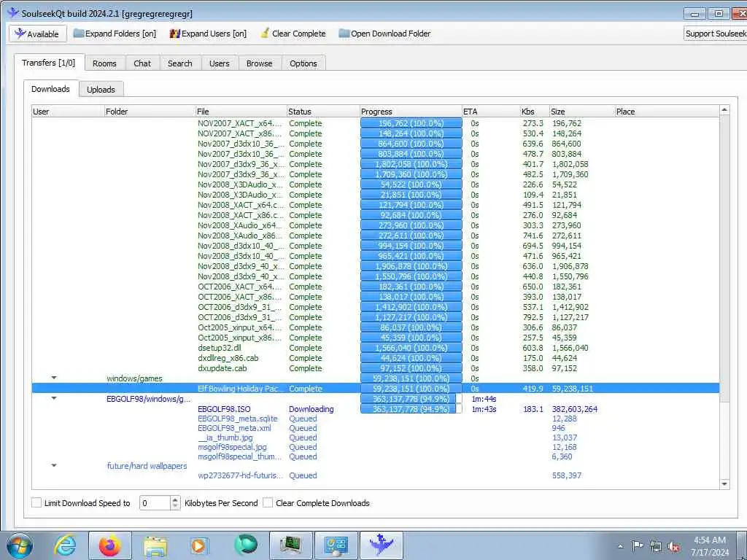747x560 pixels.
Task: Click the Available status button
Action: pyautogui.click(x=36, y=34)
